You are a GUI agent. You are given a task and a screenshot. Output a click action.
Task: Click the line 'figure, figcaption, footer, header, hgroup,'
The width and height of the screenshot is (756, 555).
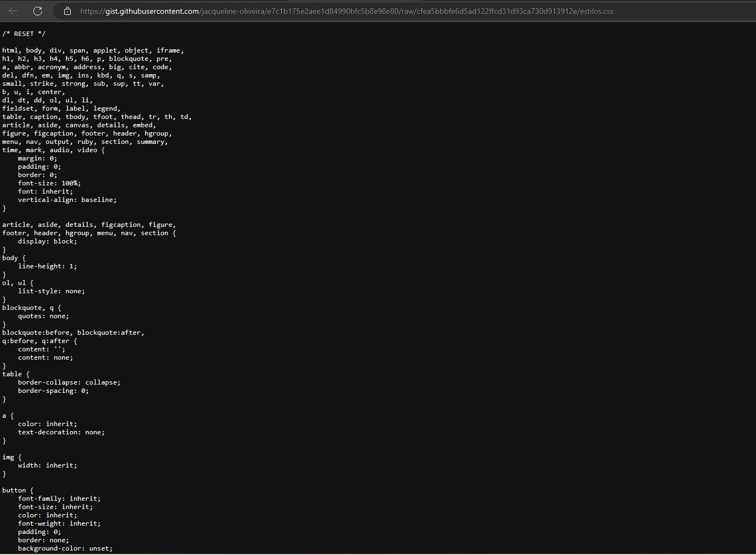tap(87, 133)
